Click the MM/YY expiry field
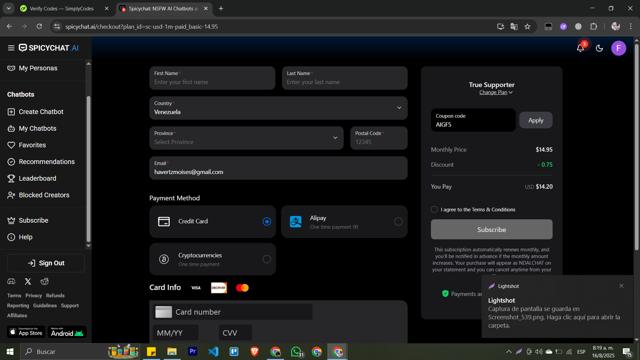The width and height of the screenshot is (640, 360). tap(176, 333)
